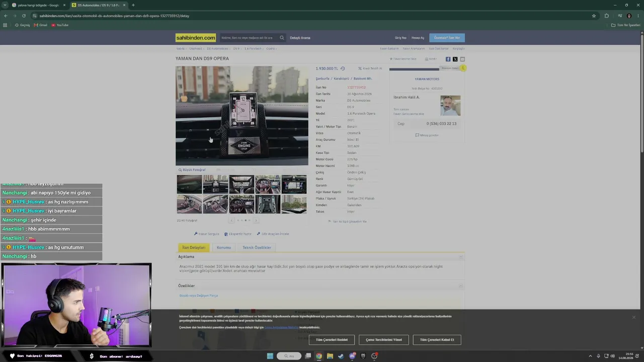Reload the page in Chrome

pos(24,16)
